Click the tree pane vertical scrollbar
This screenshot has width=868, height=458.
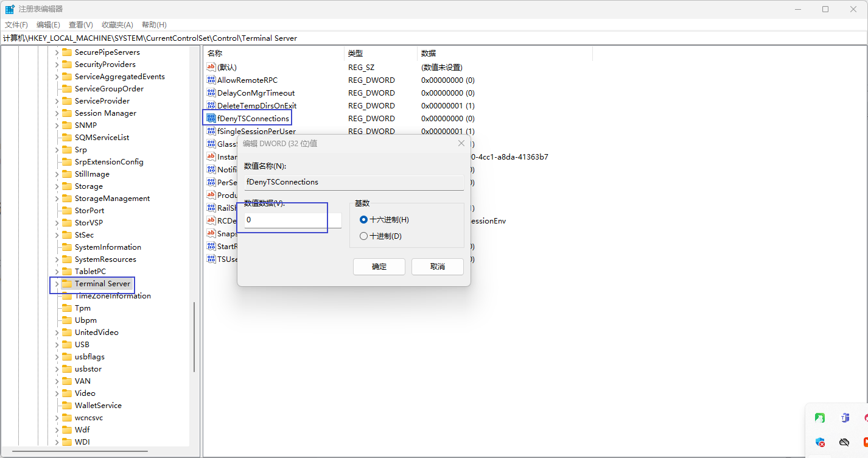194,336
